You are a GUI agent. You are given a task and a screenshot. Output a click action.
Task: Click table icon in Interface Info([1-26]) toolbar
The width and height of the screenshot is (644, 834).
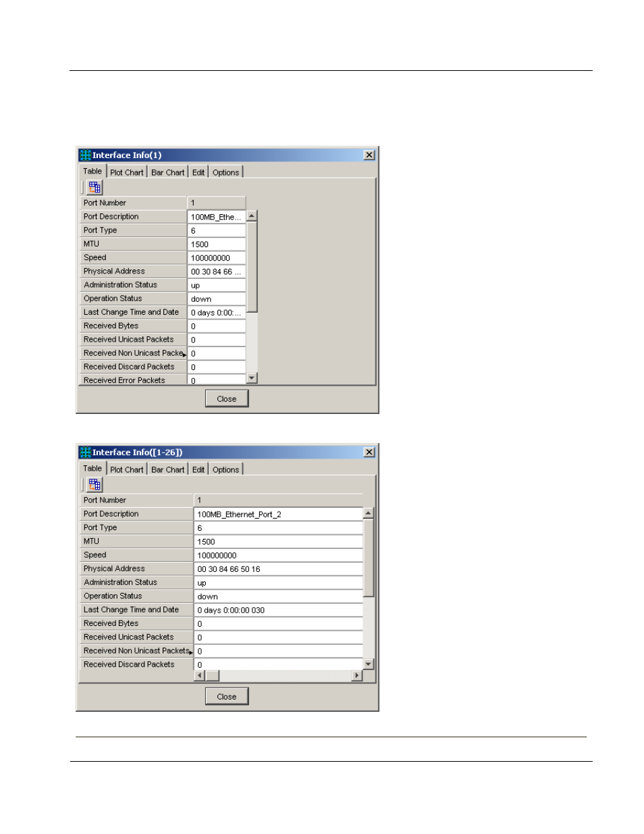click(x=95, y=484)
